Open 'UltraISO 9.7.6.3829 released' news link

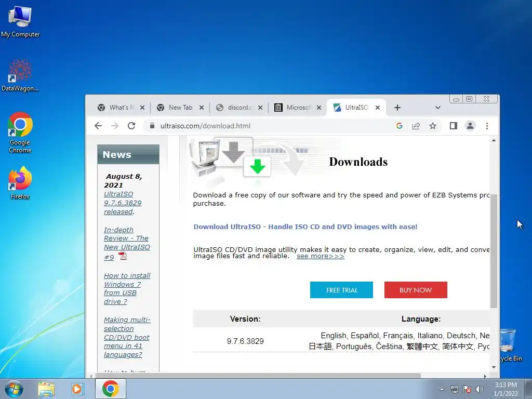coord(123,203)
